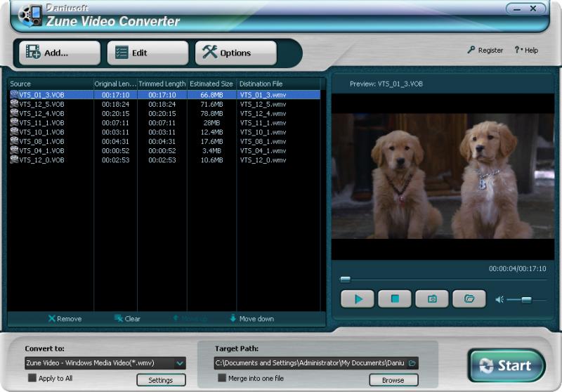
Task: Take a snapshot of the preview
Action: tap(432, 299)
